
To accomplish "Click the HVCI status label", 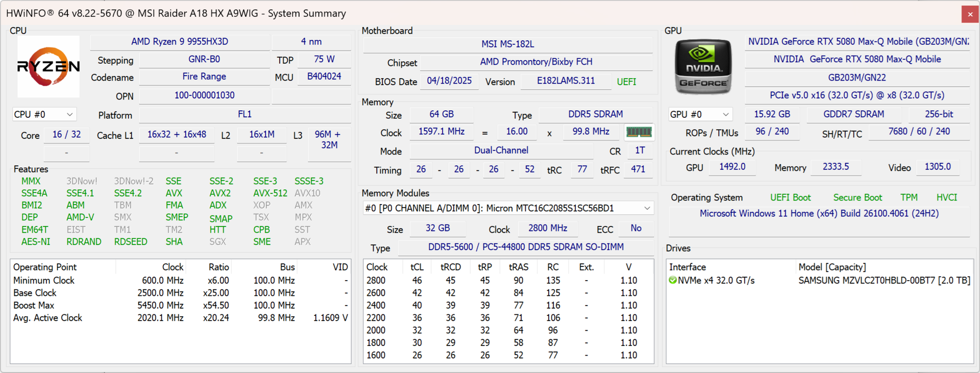I will [x=946, y=197].
